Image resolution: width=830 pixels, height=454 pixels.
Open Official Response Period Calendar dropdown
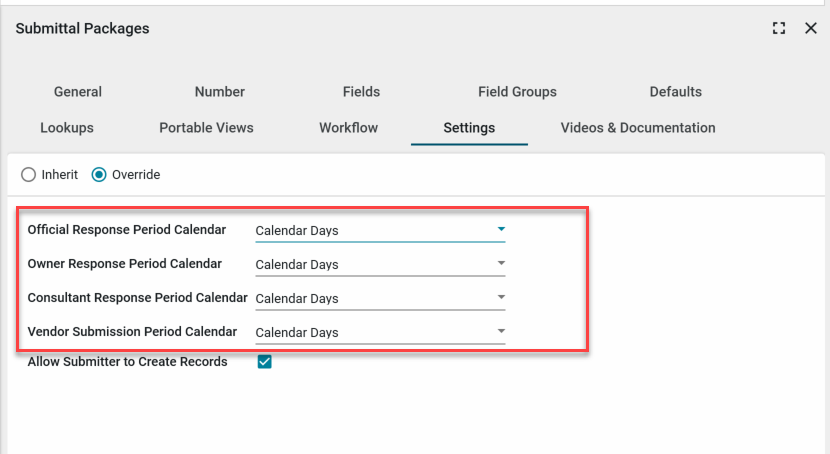coord(380,231)
